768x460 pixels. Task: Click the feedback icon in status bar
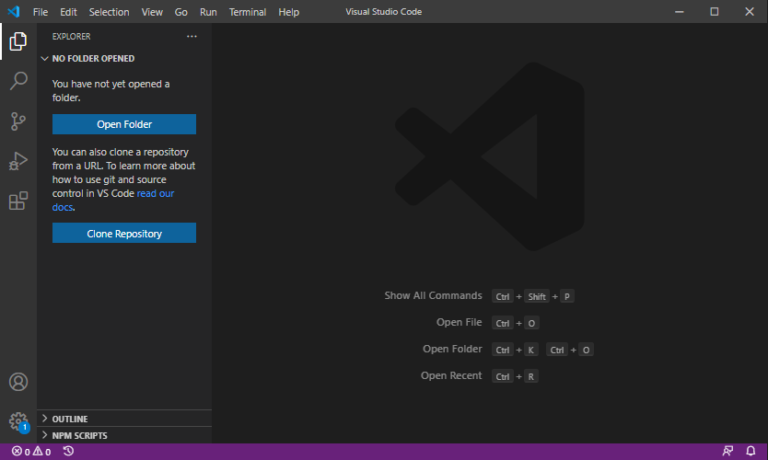[727, 452]
